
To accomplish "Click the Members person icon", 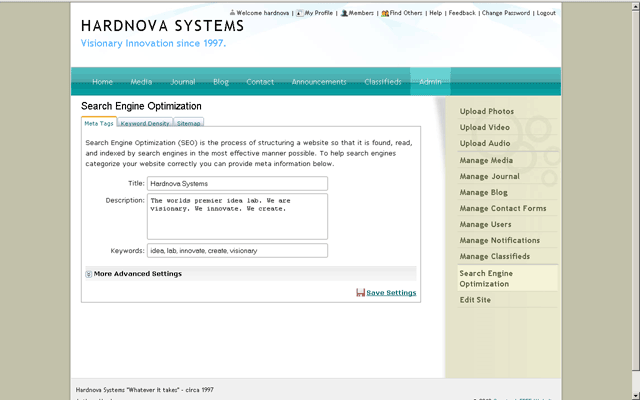I will [344, 14].
